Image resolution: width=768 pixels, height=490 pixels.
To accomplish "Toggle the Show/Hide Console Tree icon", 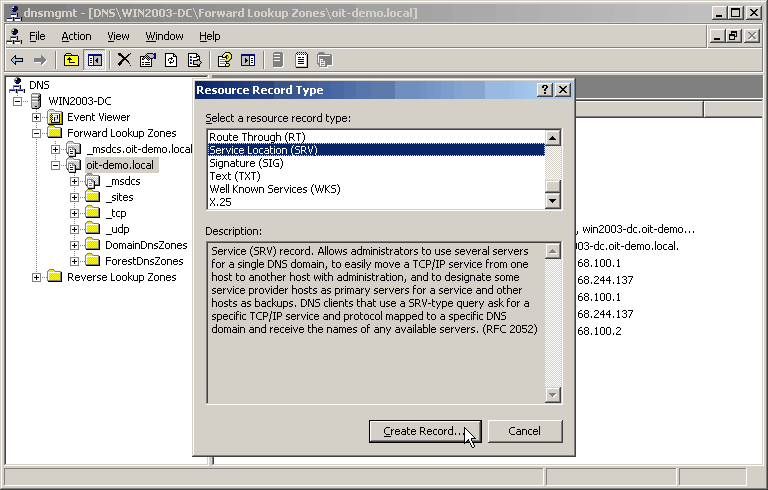I will tap(94, 60).
